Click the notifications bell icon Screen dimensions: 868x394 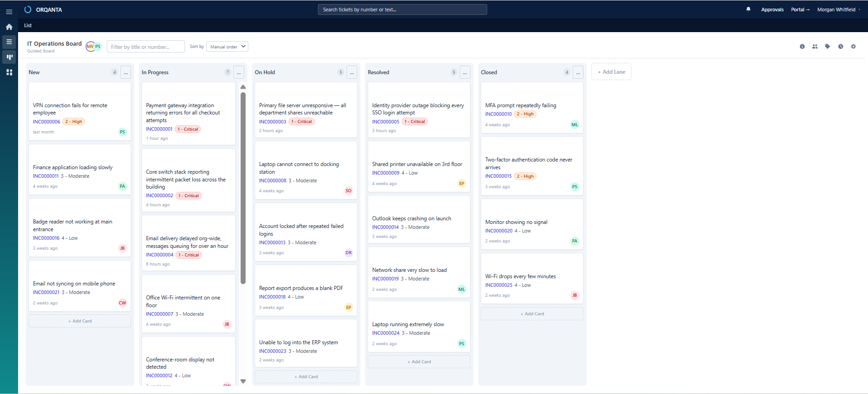coord(748,9)
